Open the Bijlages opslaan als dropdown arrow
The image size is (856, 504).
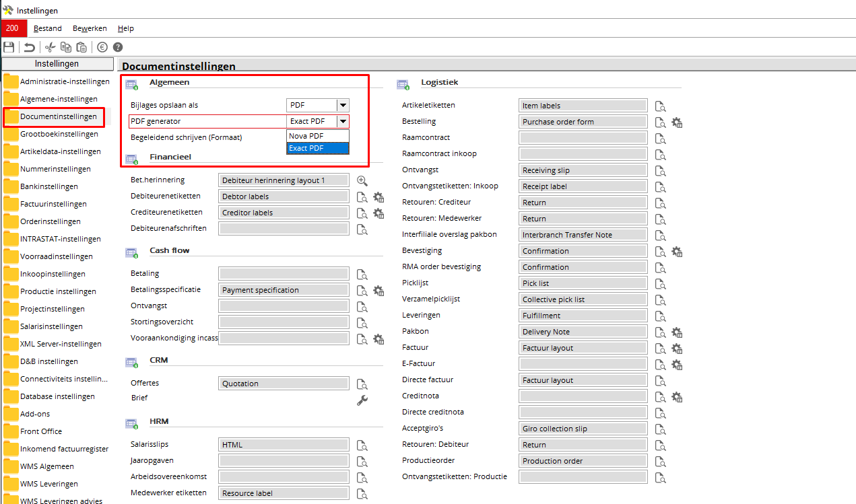(343, 105)
